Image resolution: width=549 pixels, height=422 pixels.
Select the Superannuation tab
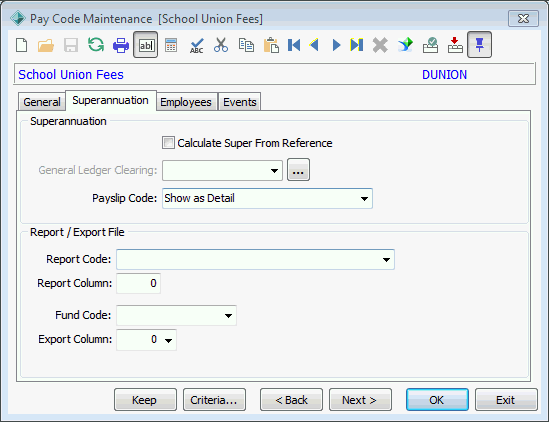110,101
